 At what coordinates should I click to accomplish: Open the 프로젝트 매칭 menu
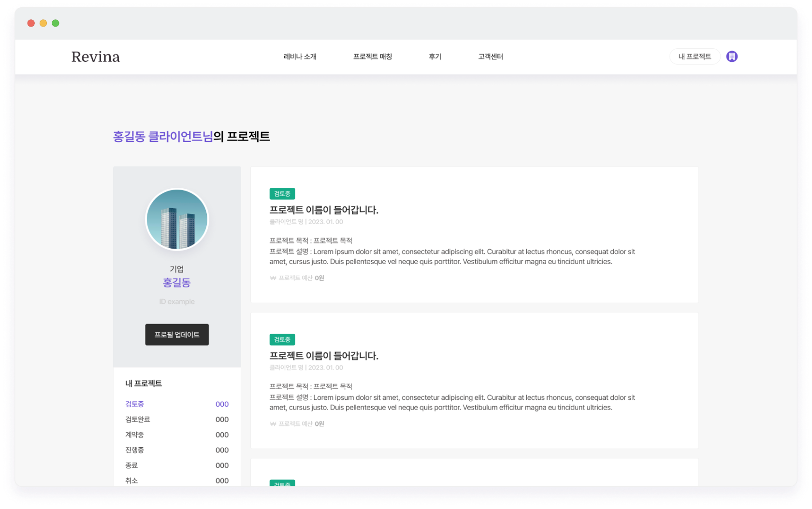pos(372,57)
